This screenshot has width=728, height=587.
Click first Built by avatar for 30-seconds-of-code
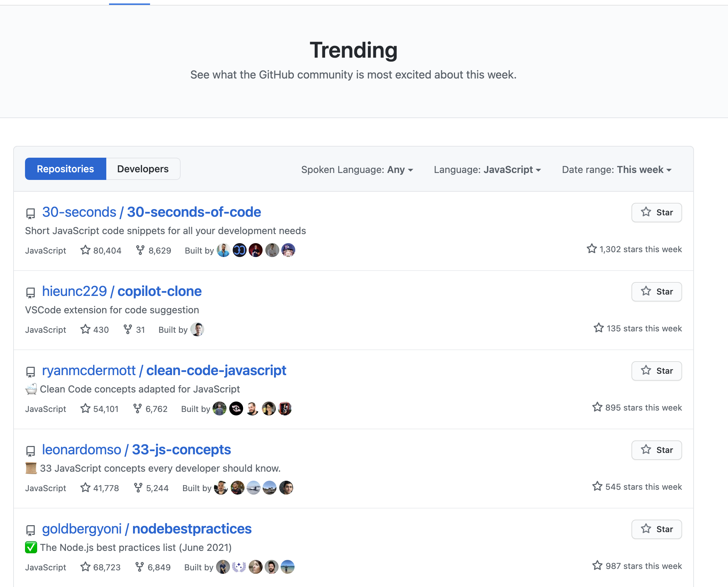[x=223, y=250]
